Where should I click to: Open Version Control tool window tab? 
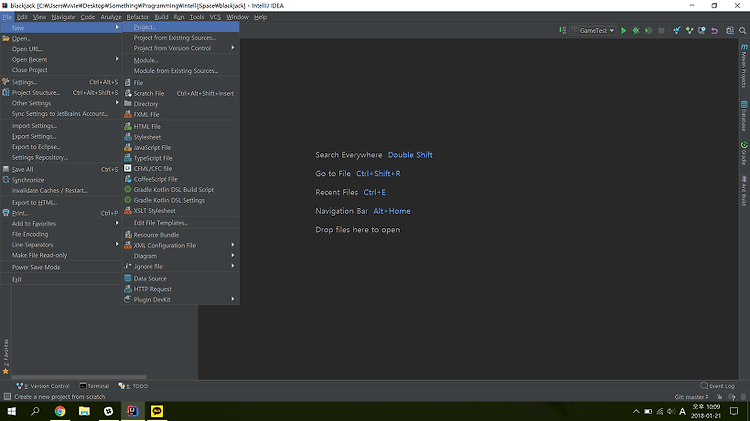43,386
